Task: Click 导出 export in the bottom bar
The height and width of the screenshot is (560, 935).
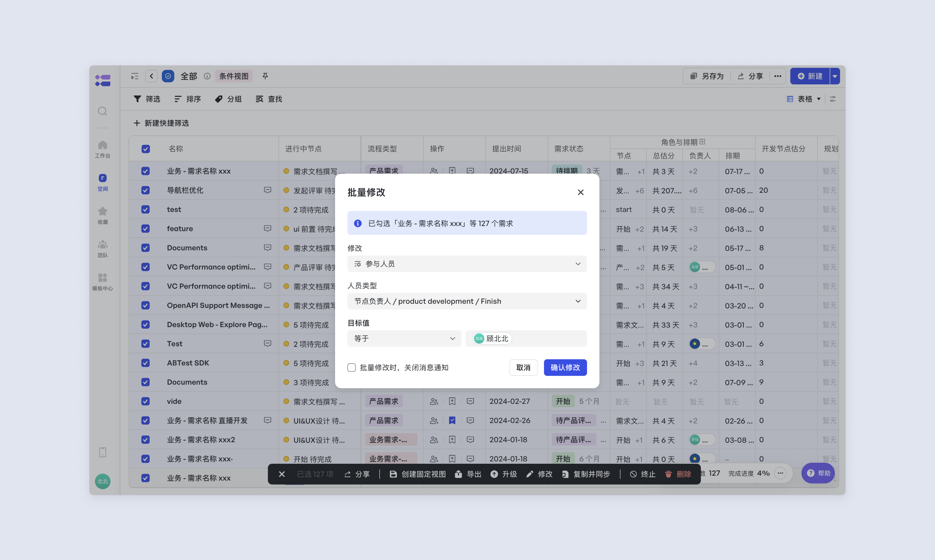Action: point(468,474)
